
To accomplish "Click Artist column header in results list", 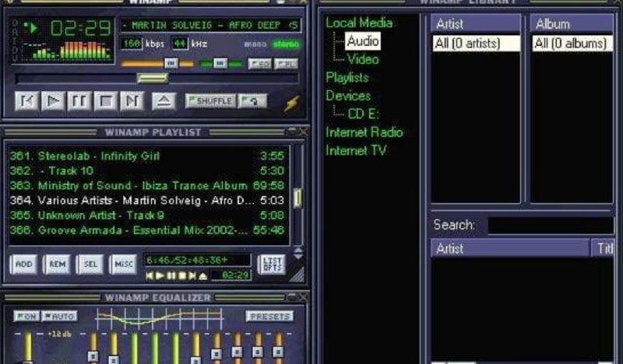I will 510,248.
